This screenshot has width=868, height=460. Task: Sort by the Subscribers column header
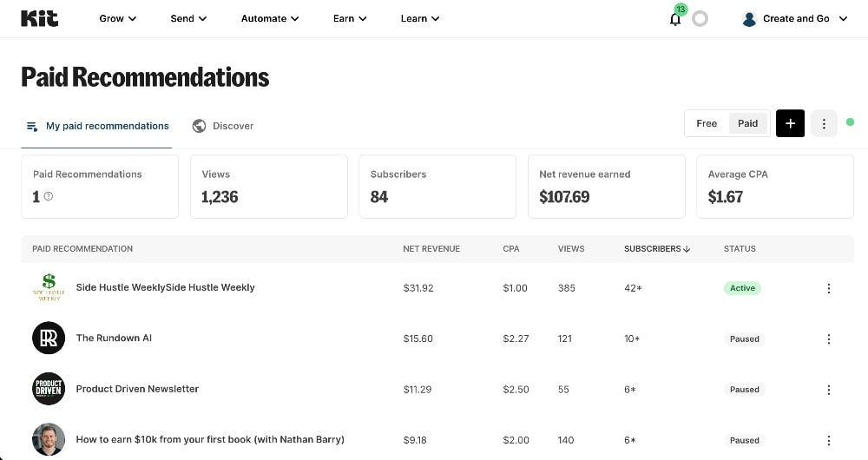point(656,248)
